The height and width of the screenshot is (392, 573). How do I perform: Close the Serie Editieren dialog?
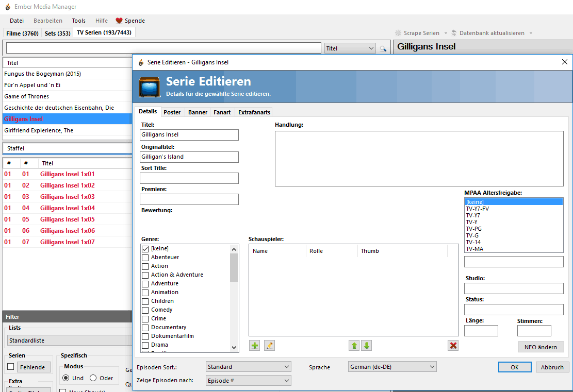(565, 62)
